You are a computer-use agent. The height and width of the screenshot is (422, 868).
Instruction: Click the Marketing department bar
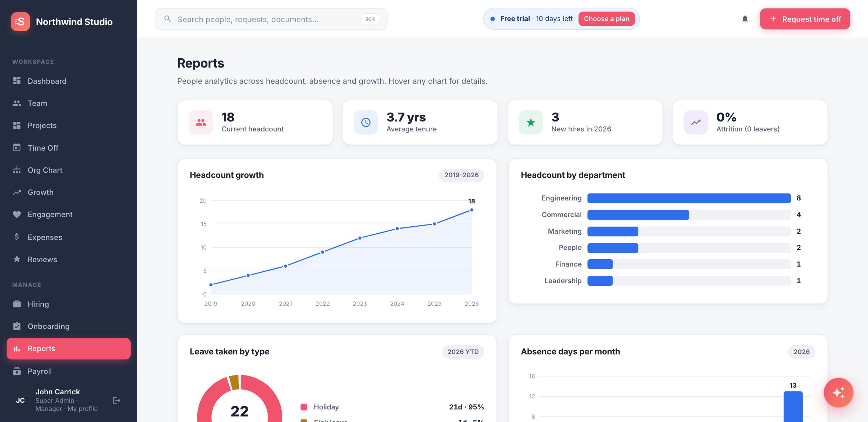(613, 231)
